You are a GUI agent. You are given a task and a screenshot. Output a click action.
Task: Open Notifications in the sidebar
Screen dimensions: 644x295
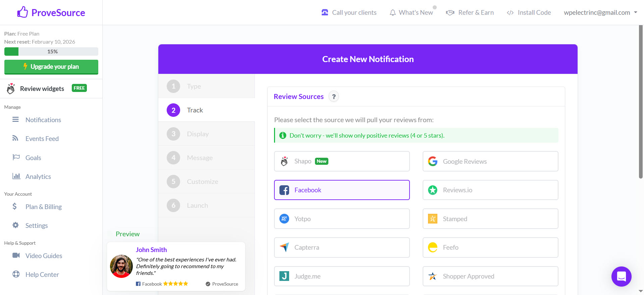pos(43,120)
